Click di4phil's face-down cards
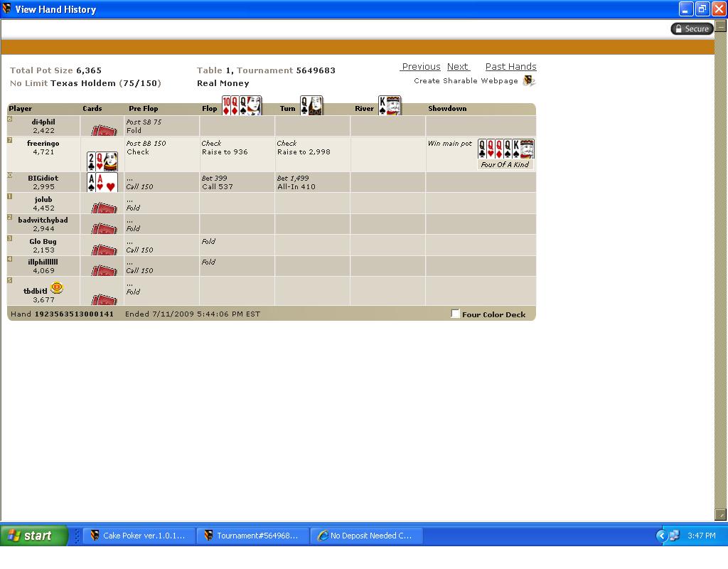 (104, 130)
